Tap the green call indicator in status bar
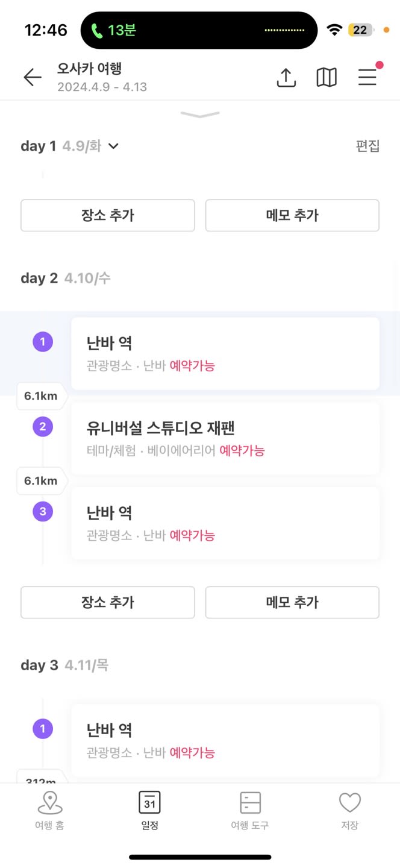The width and height of the screenshot is (400, 868). click(x=113, y=30)
